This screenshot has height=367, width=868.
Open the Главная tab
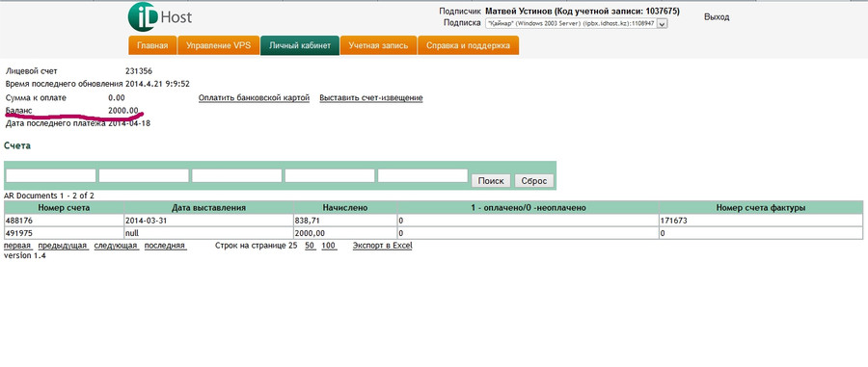pos(152,45)
